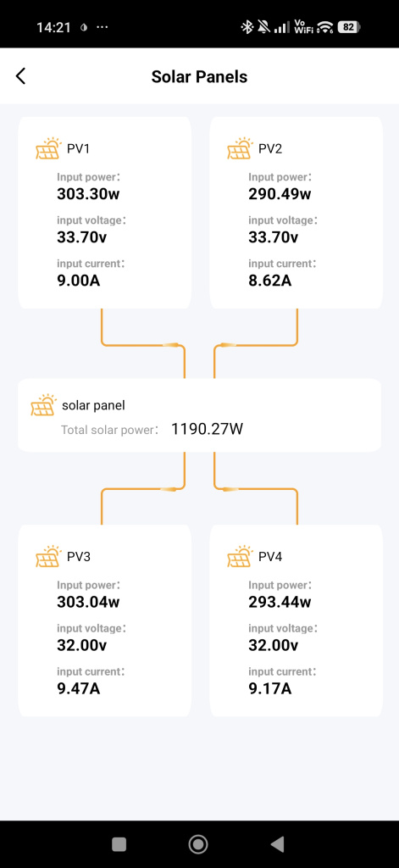Tap the Android home navigation button
This screenshot has height=868, width=399.
point(198,844)
